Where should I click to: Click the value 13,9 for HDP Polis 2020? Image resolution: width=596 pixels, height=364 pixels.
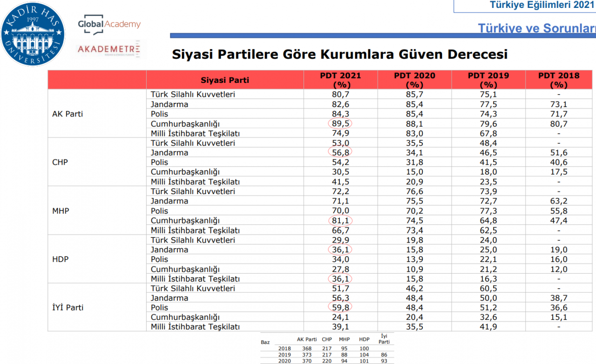[414, 259]
